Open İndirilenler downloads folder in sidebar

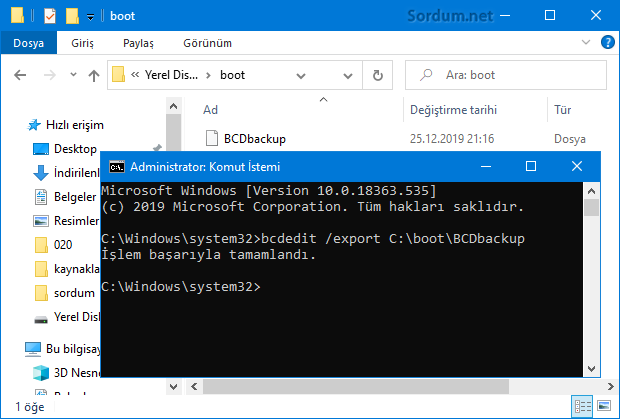[x=77, y=173]
